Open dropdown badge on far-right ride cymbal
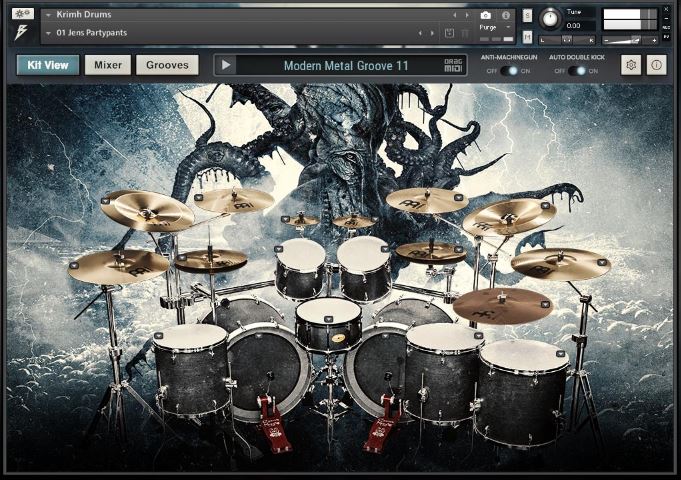 [602, 262]
